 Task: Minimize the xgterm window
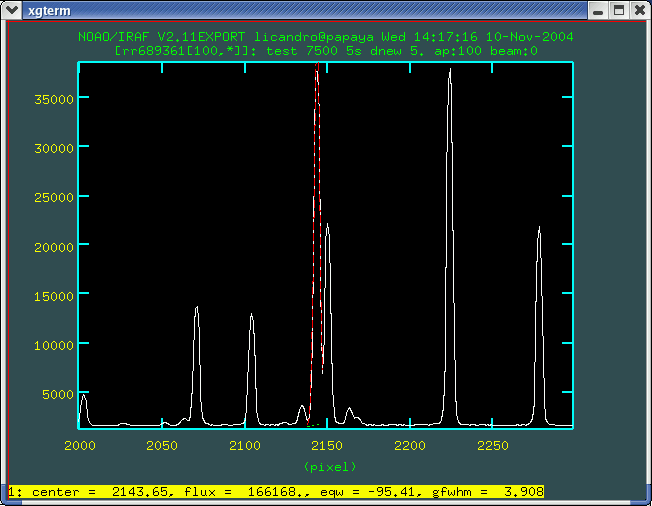(x=598, y=10)
